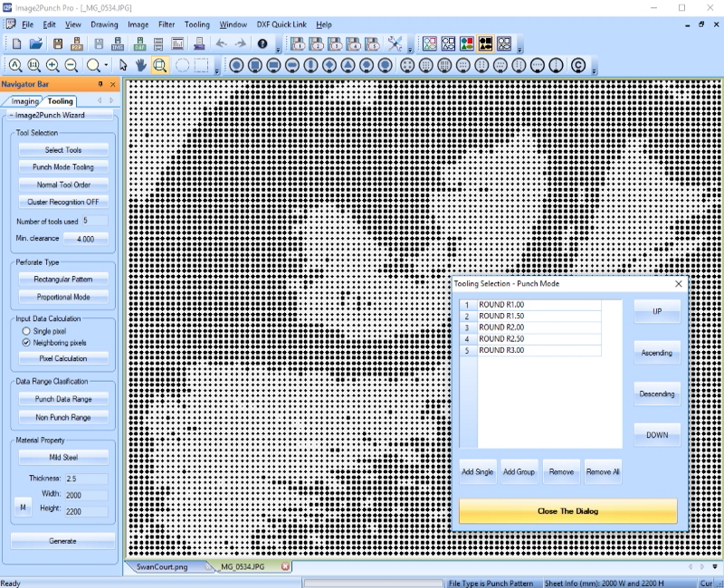Click the zoom all (A) magnifier icon
Screen dimensions: 724x588
point(15,65)
